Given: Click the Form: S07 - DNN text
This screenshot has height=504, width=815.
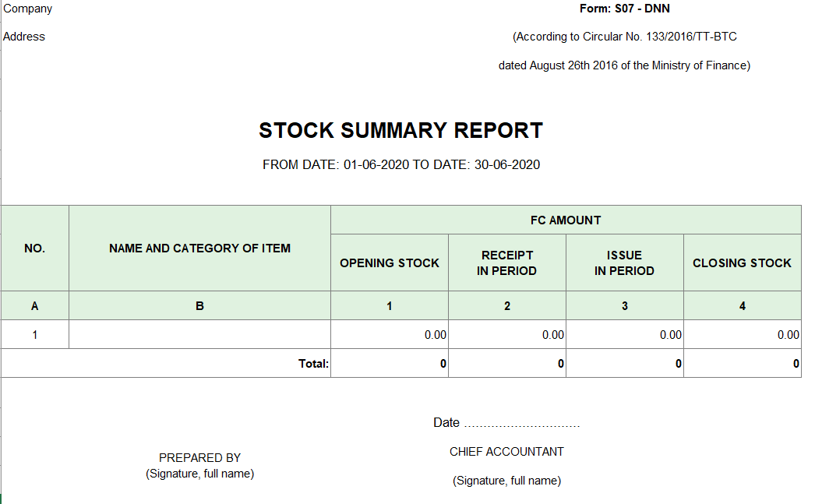Looking at the screenshot, I should (x=624, y=9).
